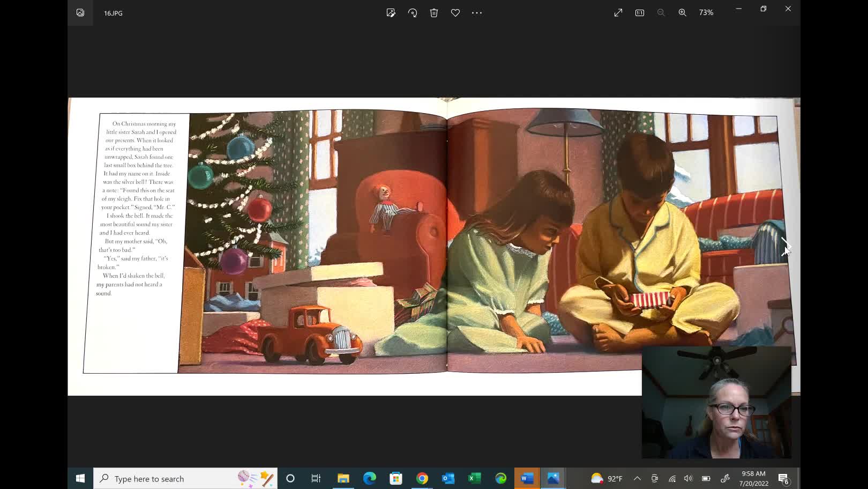Image resolution: width=868 pixels, height=489 pixels.
Task: Click the Edit image icon
Action: coord(391,13)
